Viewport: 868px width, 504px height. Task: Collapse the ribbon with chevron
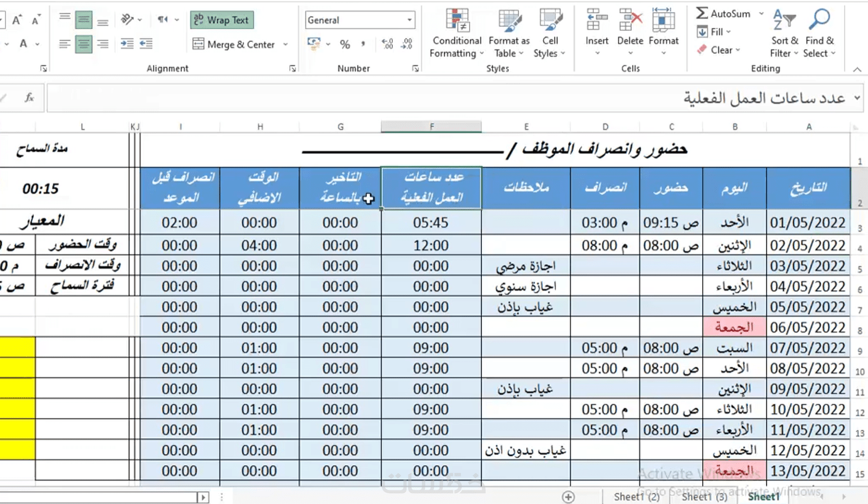[x=857, y=69]
